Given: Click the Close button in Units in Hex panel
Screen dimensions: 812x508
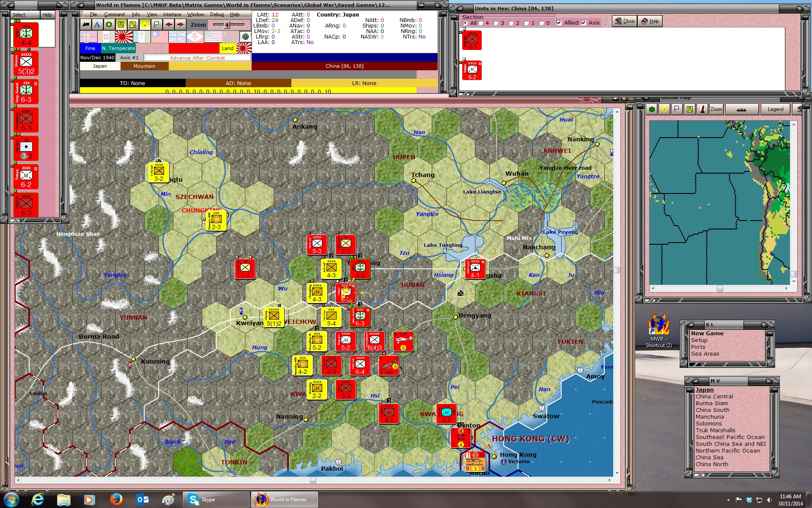Looking at the screenshot, I should pyautogui.click(x=624, y=21).
